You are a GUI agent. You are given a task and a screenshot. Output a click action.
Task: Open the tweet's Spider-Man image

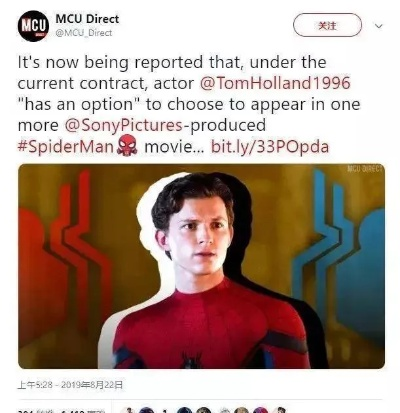(201, 266)
